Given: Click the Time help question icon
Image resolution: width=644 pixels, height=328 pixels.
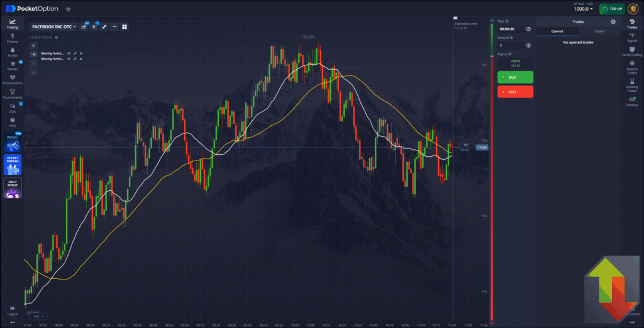Looking at the screenshot, I should point(508,21).
